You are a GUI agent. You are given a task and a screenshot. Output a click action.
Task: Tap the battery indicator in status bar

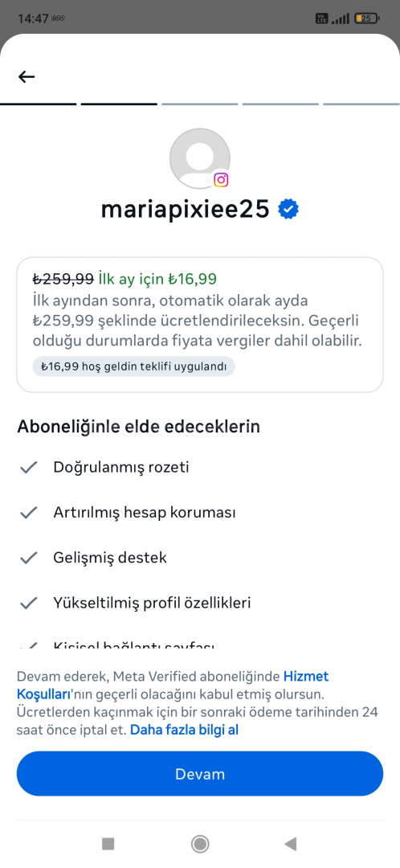click(x=367, y=18)
